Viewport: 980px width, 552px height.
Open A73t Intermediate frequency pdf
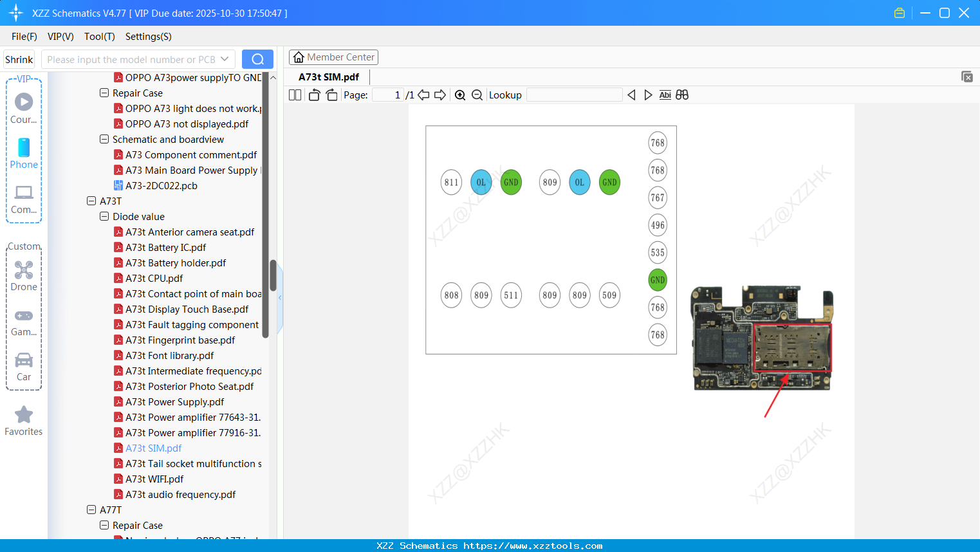click(187, 371)
